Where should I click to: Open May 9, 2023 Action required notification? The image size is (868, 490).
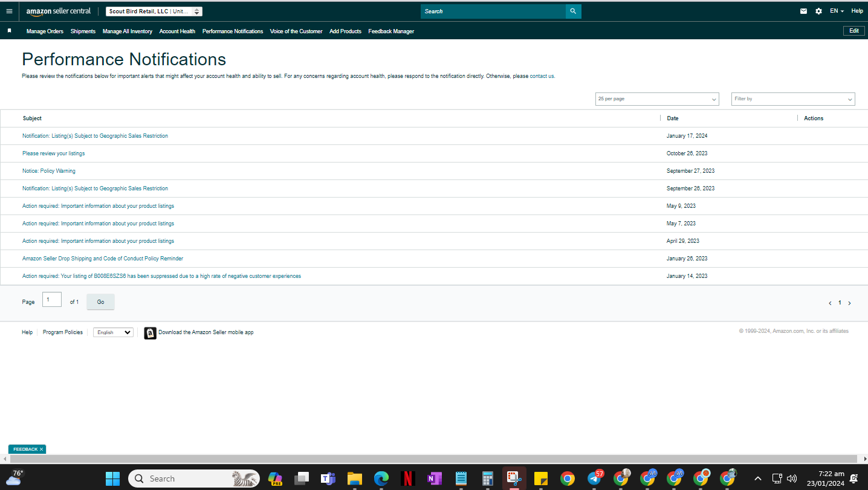tap(98, 206)
